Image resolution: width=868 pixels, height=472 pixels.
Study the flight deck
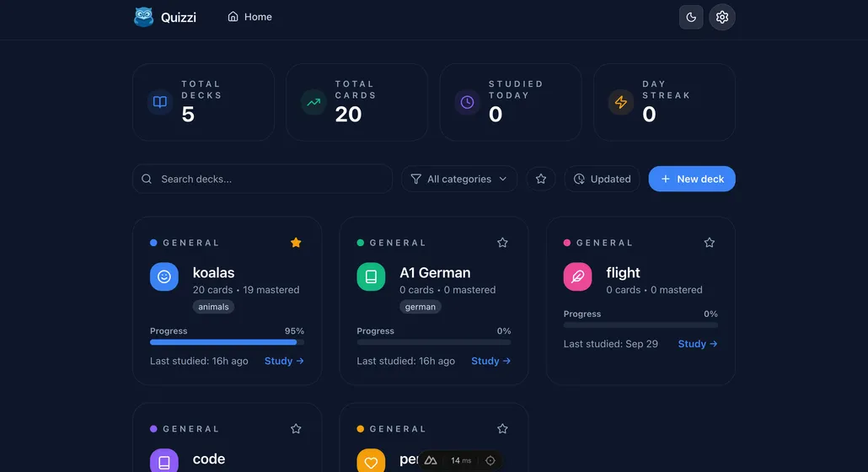pyautogui.click(x=698, y=344)
